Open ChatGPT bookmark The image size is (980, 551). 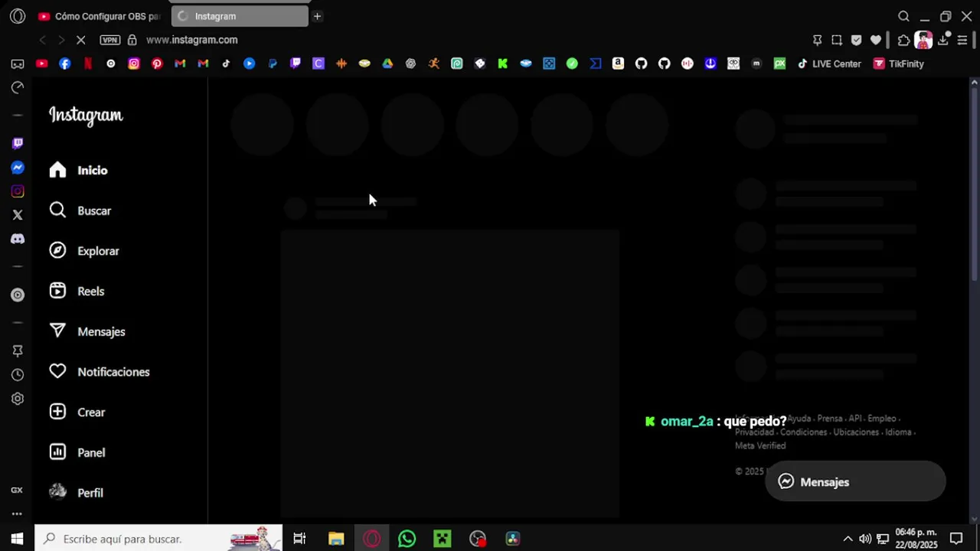click(x=410, y=64)
